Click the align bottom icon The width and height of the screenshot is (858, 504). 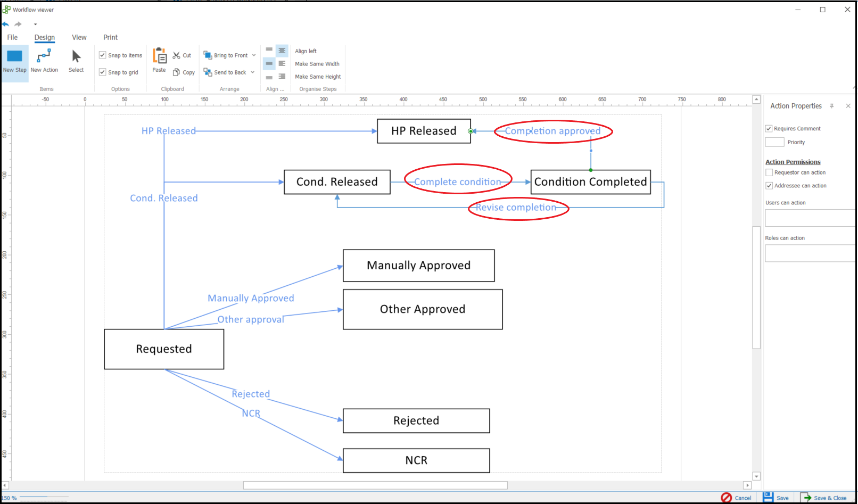click(269, 77)
